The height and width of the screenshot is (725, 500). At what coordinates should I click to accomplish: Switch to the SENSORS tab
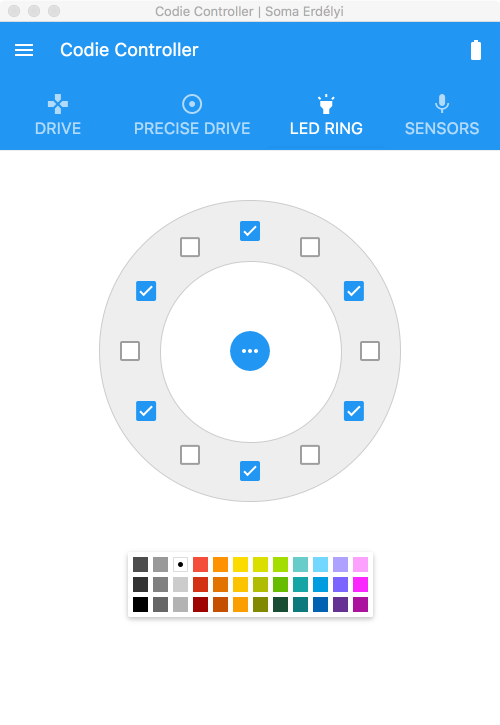[442, 115]
